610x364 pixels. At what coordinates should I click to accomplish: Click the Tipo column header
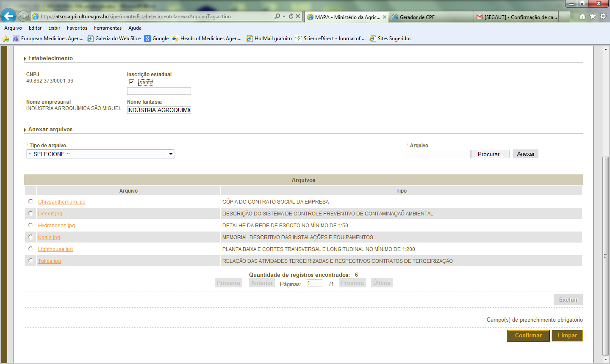402,191
